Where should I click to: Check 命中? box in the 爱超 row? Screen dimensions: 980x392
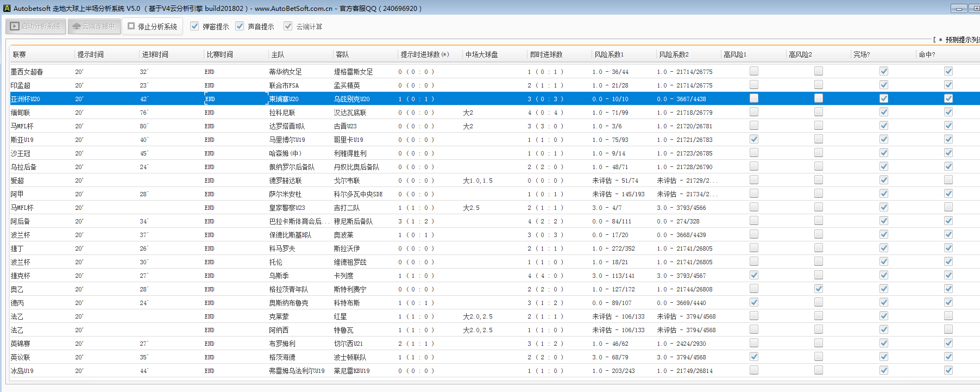point(948,180)
